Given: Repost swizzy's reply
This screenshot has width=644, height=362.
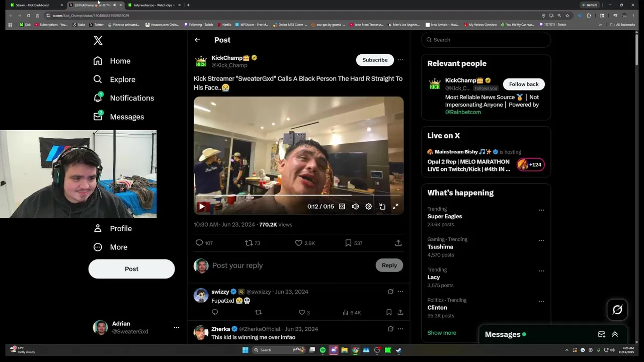Looking at the screenshot, I should pyautogui.click(x=258, y=312).
